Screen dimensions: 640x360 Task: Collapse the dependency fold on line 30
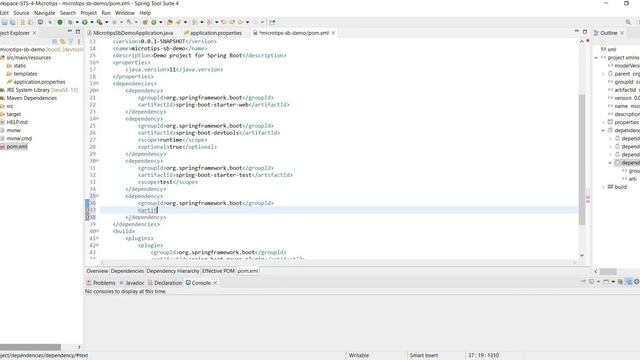[x=98, y=161]
